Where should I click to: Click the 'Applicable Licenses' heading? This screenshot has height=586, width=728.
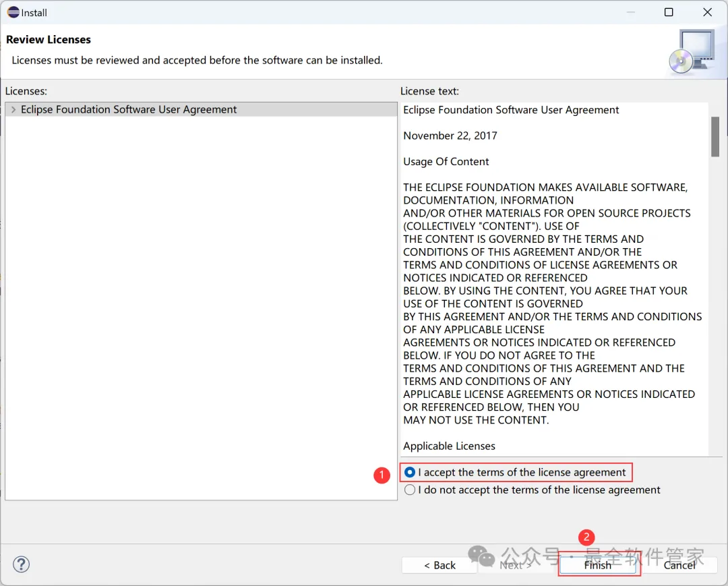tap(449, 446)
